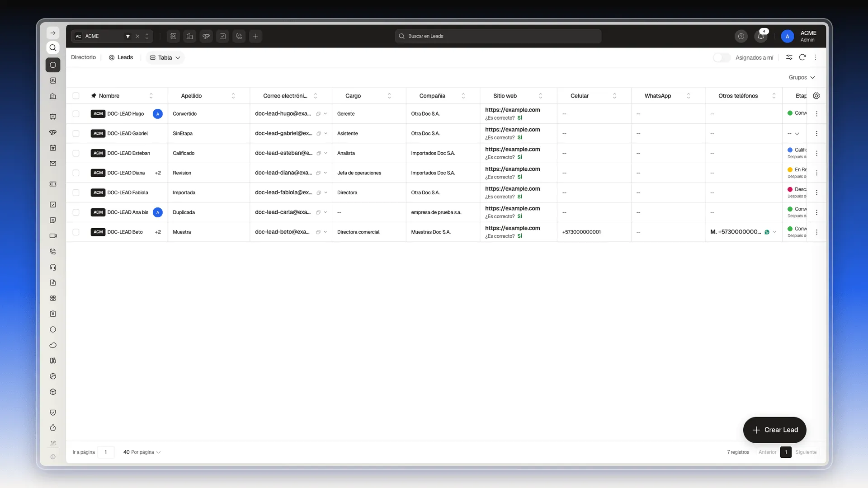Go to the Directorio breadcrumb
The image size is (868, 488).
tap(84, 57)
